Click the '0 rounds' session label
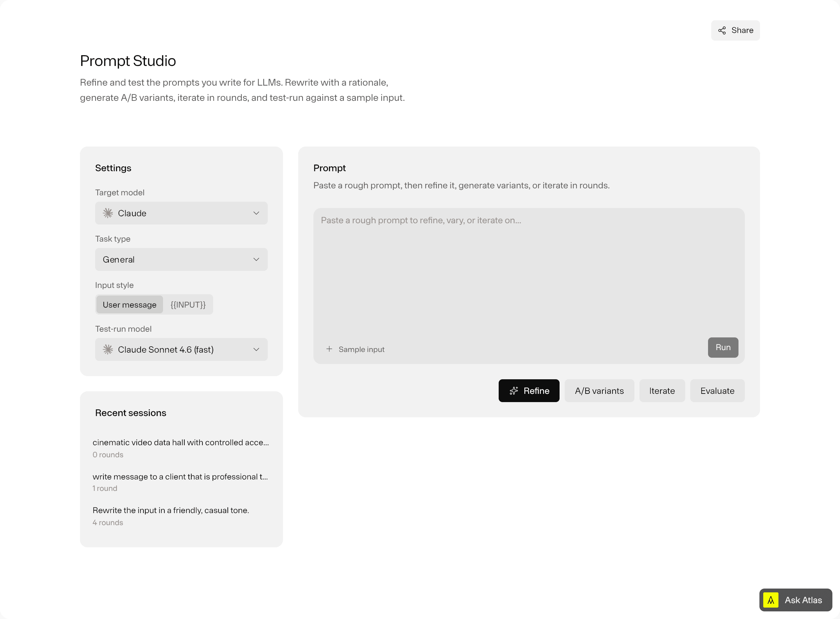840x619 pixels. click(x=108, y=454)
